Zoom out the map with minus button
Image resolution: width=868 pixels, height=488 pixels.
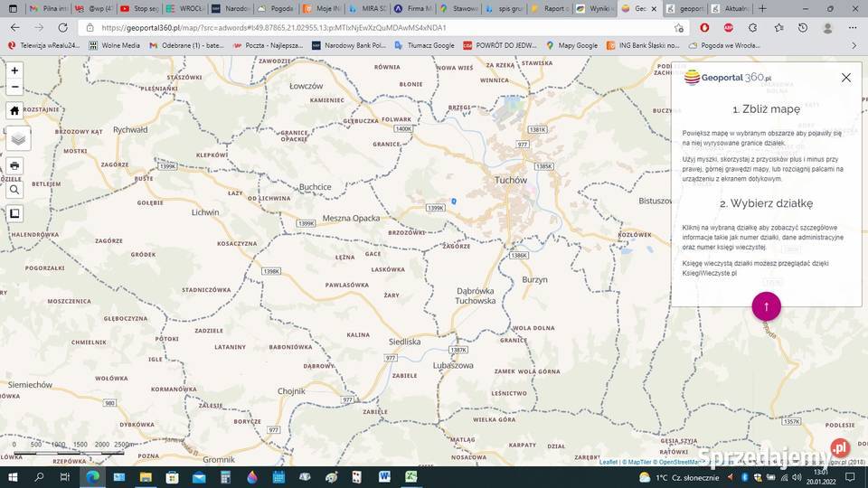[14, 88]
